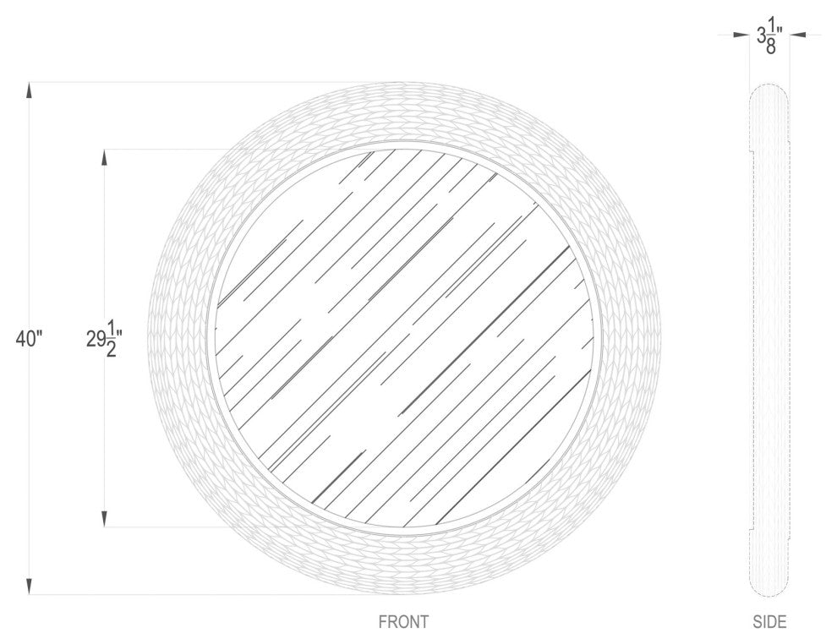
Task: Select the SIDE view caption
Action: coord(769,623)
